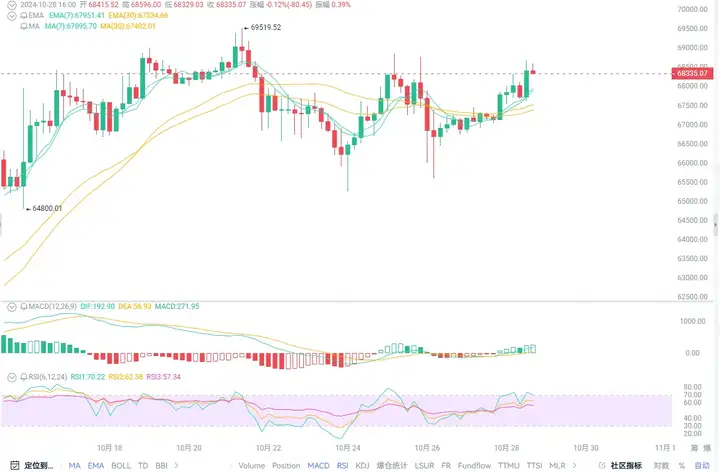
Task: Toggle the RSI sub-indicator in bottom bar
Action: tap(343, 466)
